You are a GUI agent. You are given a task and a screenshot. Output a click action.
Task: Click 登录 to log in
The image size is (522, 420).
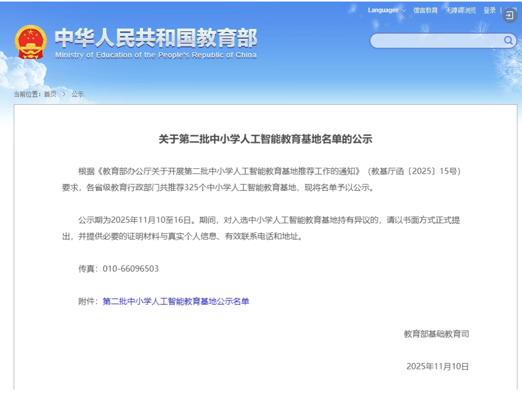pos(489,10)
